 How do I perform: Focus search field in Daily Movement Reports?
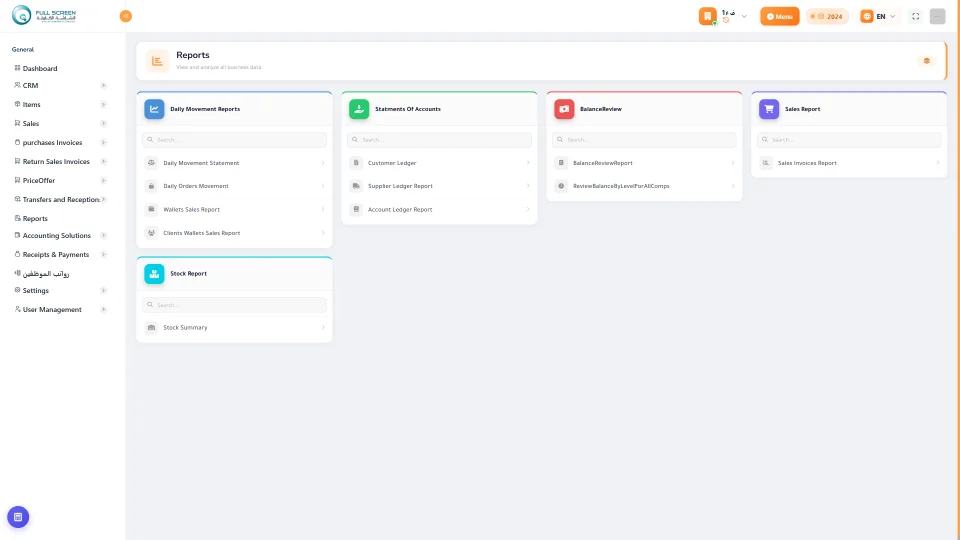coord(234,140)
